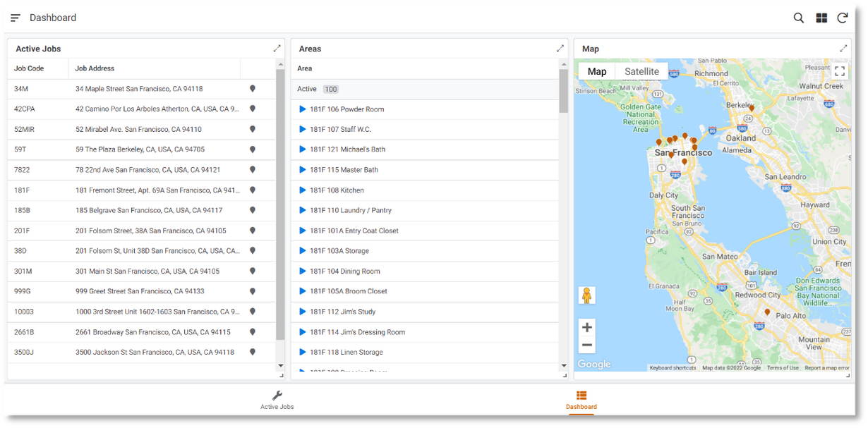Click location pin for job 34M

coord(252,89)
